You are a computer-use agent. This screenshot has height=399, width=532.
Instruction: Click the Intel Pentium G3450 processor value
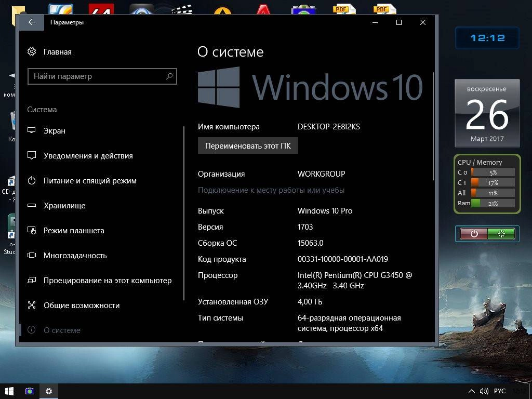coord(354,280)
